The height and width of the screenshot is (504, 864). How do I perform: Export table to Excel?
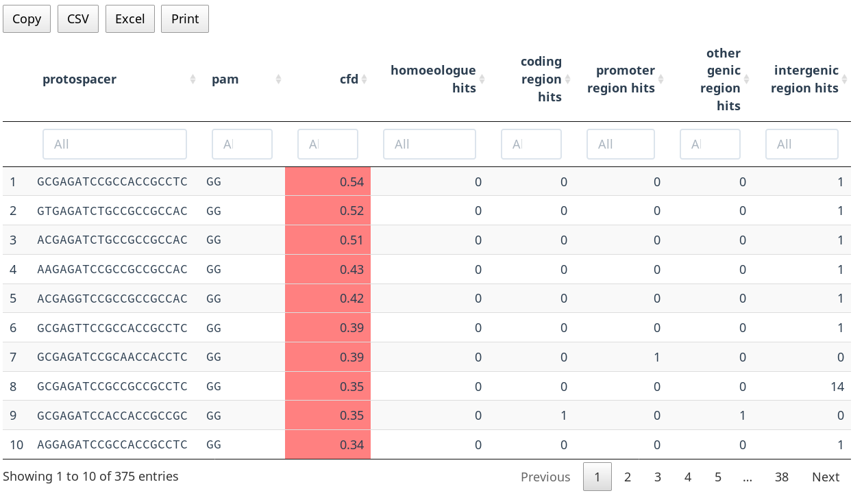[130, 19]
